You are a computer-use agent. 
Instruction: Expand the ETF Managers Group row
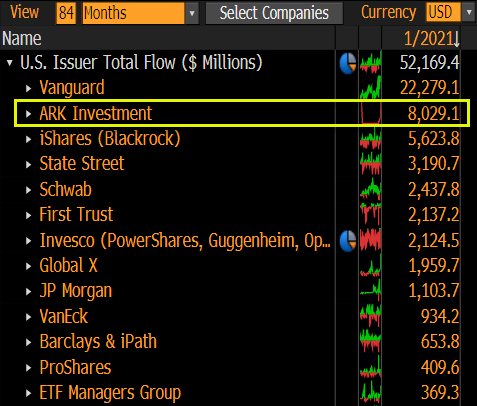click(29, 393)
